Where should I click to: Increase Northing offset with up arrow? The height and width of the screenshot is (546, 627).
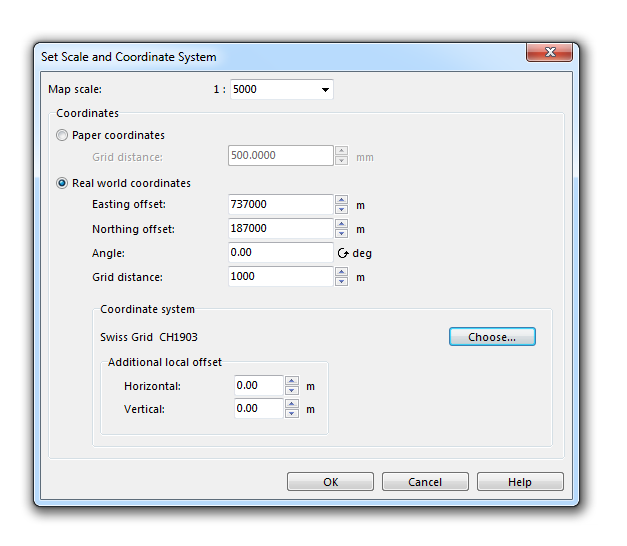tap(341, 224)
